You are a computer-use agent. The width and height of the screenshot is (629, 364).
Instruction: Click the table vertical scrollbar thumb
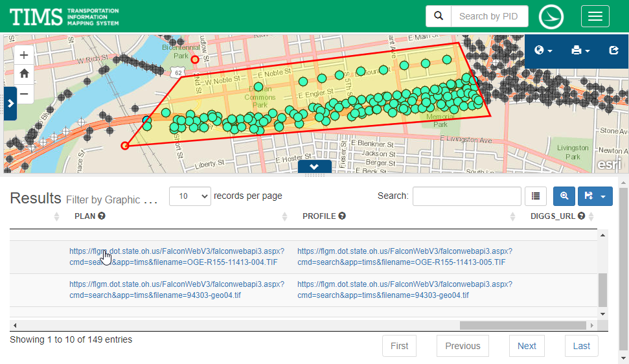(x=603, y=290)
